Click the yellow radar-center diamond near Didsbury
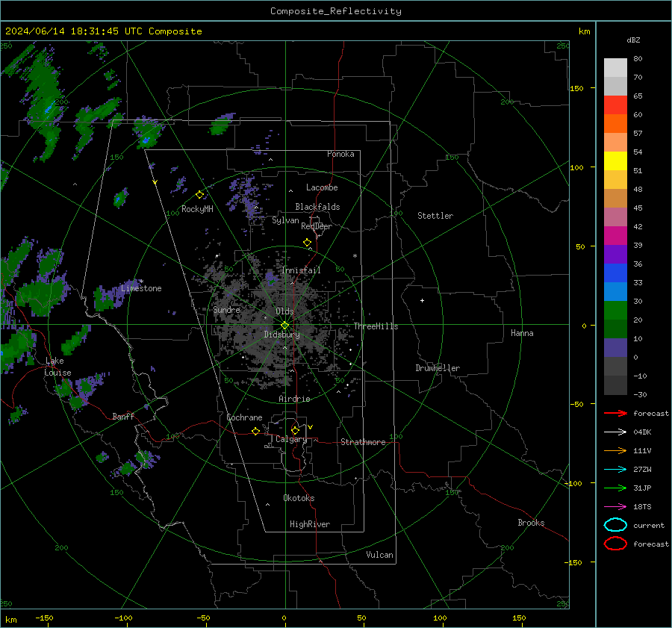Image resolution: width=672 pixels, height=628 pixels. coord(285,325)
